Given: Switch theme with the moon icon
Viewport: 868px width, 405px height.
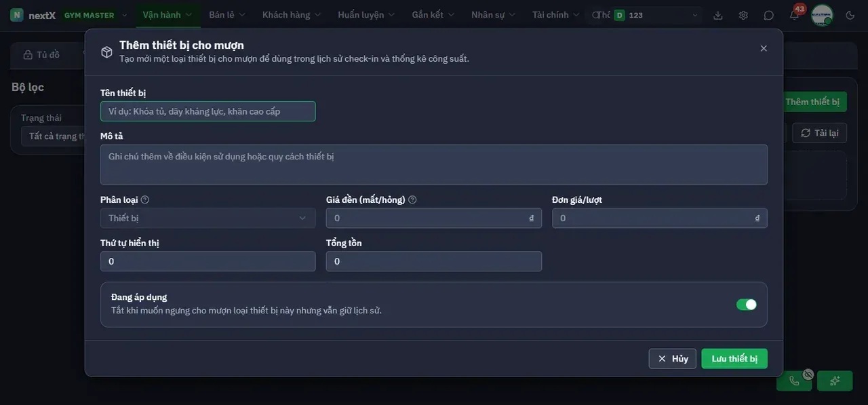Looking at the screenshot, I should 850,15.
